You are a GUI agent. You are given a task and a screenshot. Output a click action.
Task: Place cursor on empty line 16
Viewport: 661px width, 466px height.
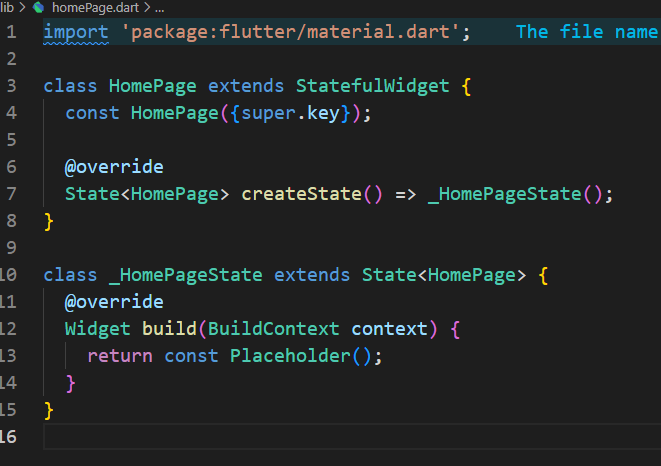pyautogui.click(x=352, y=437)
